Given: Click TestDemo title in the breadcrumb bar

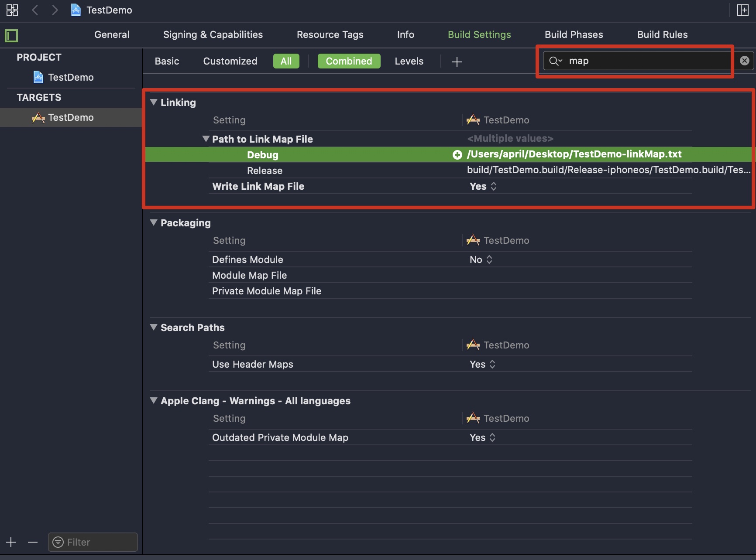Looking at the screenshot, I should 109,10.
